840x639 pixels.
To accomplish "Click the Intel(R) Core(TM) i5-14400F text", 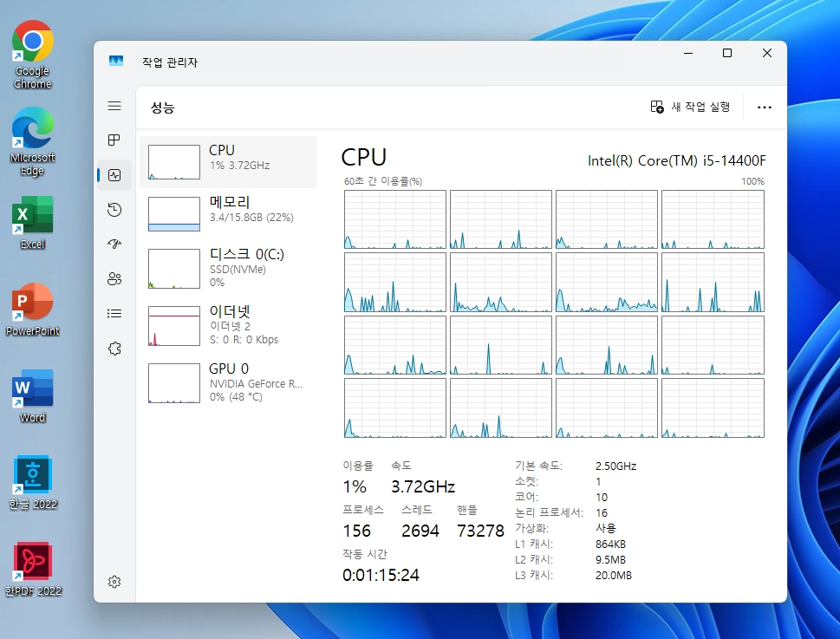I will (677, 160).
